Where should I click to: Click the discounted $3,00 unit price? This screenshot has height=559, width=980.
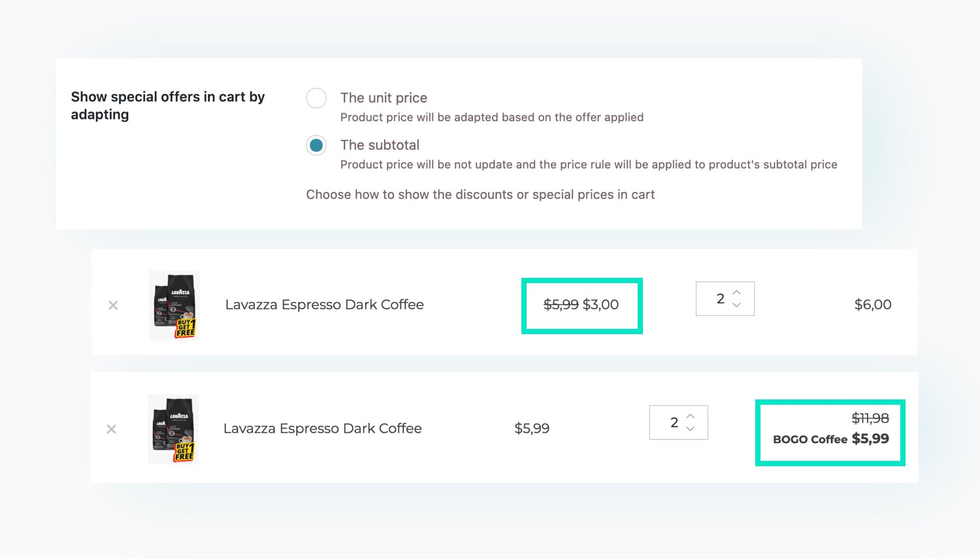[x=600, y=305]
